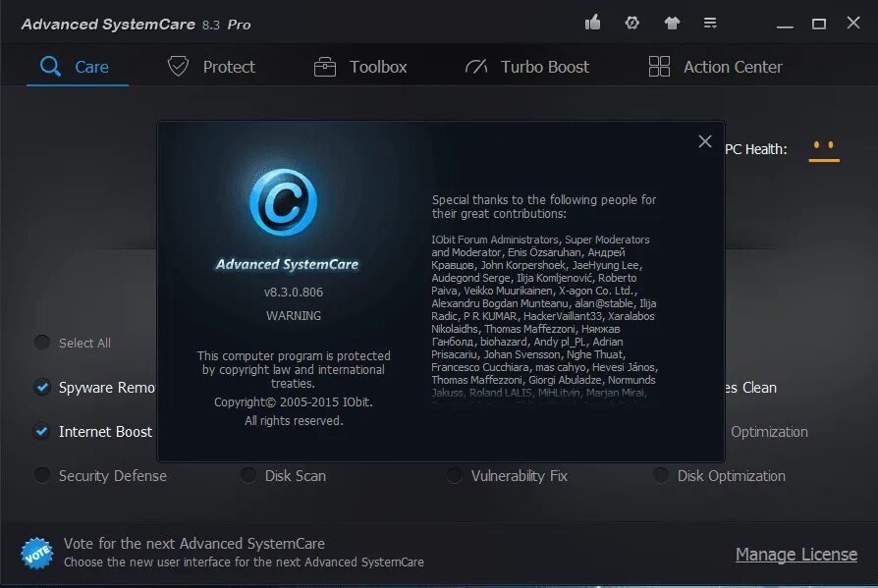Viewport: 878px width, 588px height.
Task: Enable Disk Scan checkbox
Action: pos(248,475)
